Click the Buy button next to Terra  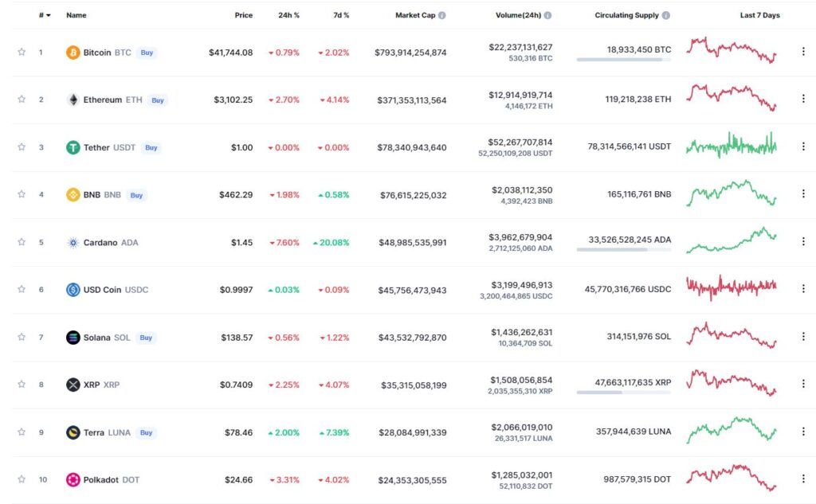(147, 433)
